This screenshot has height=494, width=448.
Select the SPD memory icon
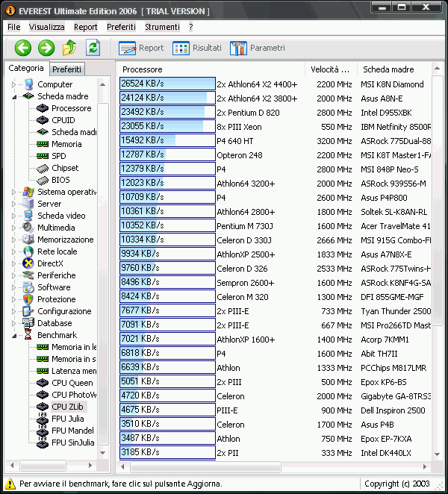43,156
